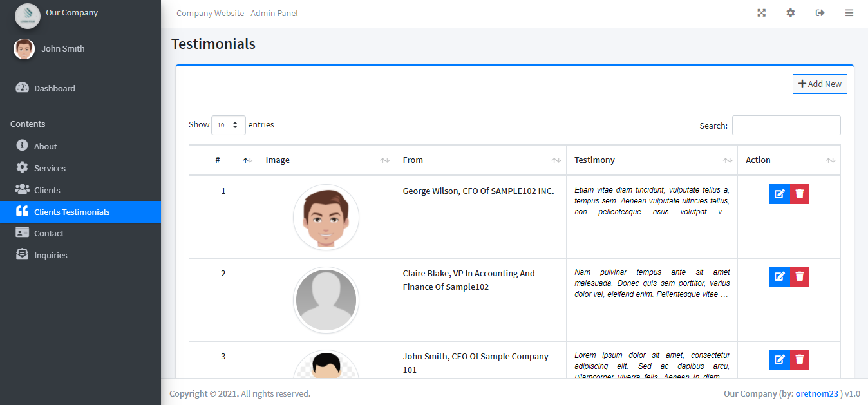The width and height of the screenshot is (868, 405).
Task: Open the settings gear in the top bar
Action: (x=791, y=12)
